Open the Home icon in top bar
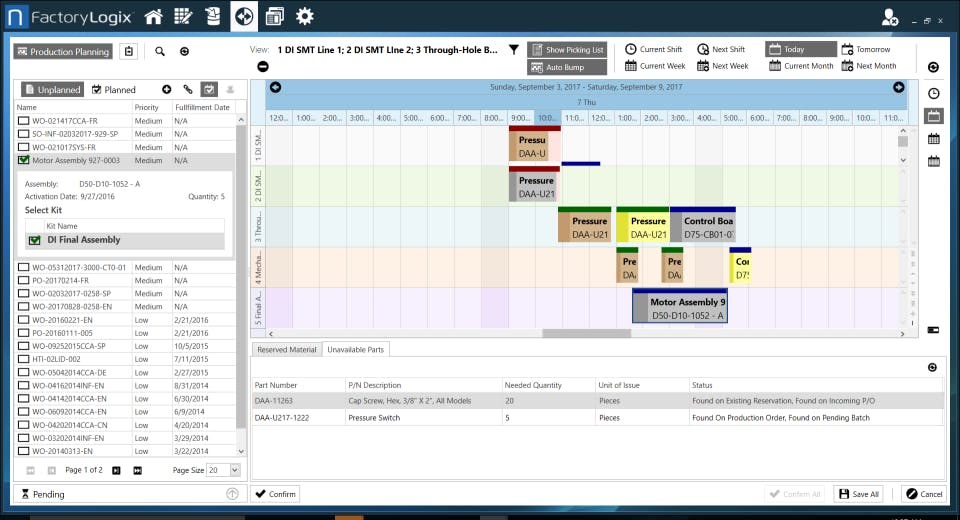The height and width of the screenshot is (520, 960). [153, 17]
